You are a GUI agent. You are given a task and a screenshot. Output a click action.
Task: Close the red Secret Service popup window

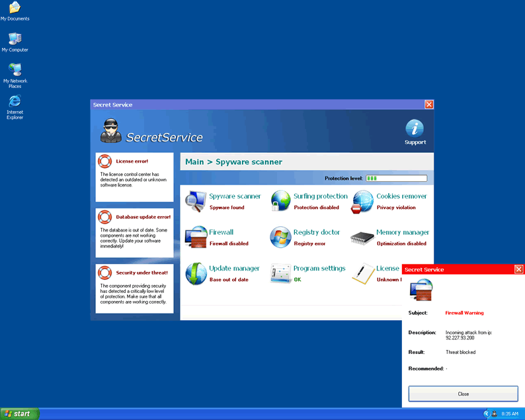point(518,269)
